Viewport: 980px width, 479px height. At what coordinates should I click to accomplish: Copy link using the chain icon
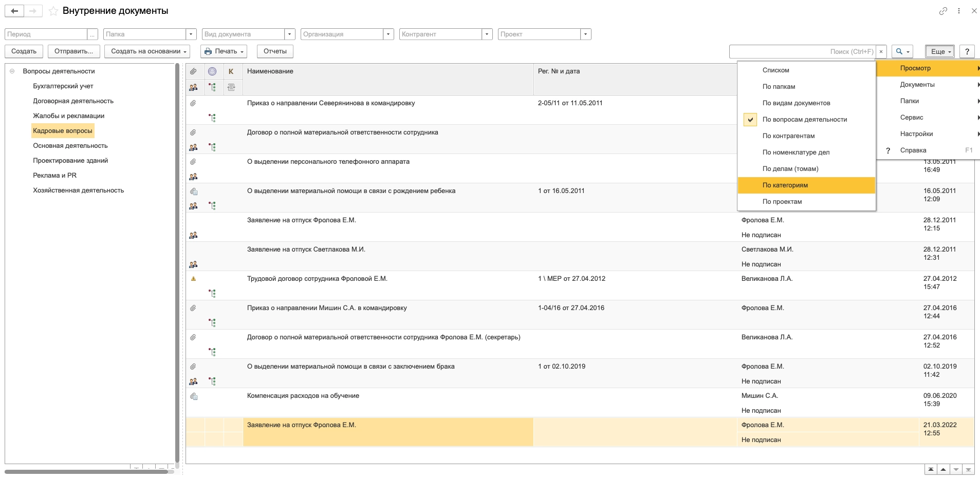click(x=943, y=11)
